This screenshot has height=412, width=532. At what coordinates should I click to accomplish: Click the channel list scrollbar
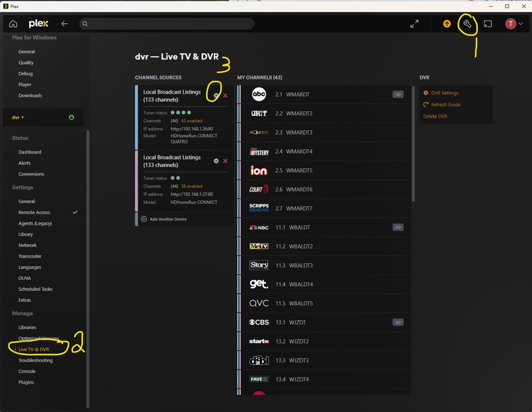pos(414,144)
